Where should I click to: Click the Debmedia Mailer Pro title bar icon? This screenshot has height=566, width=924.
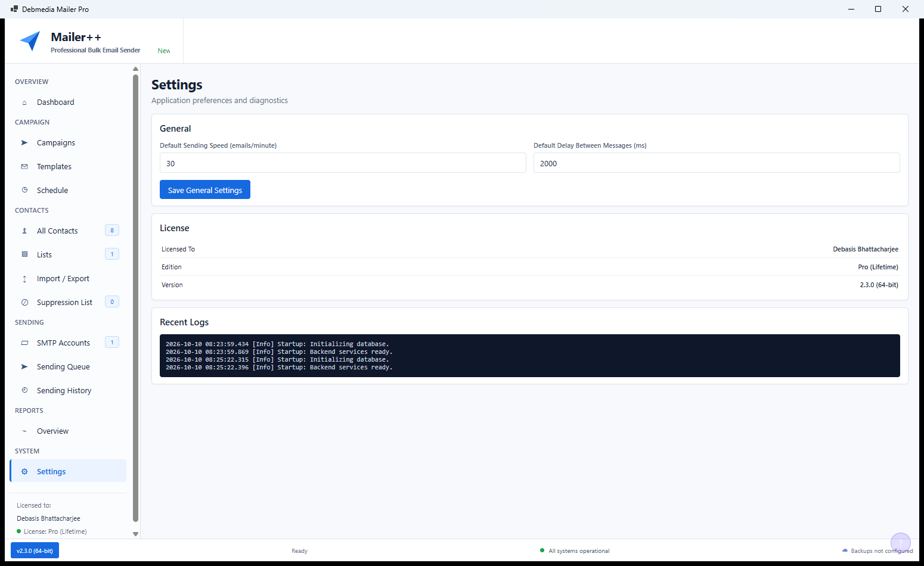(14, 9)
